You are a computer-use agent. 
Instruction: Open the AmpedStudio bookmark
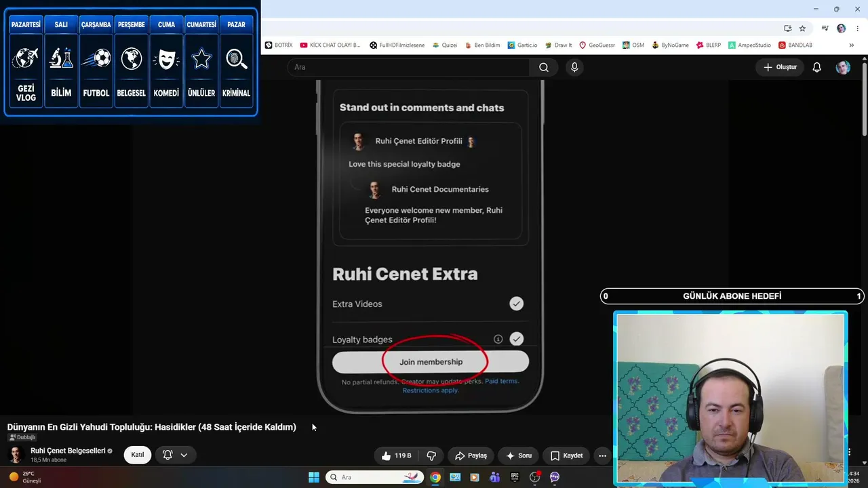coord(750,45)
